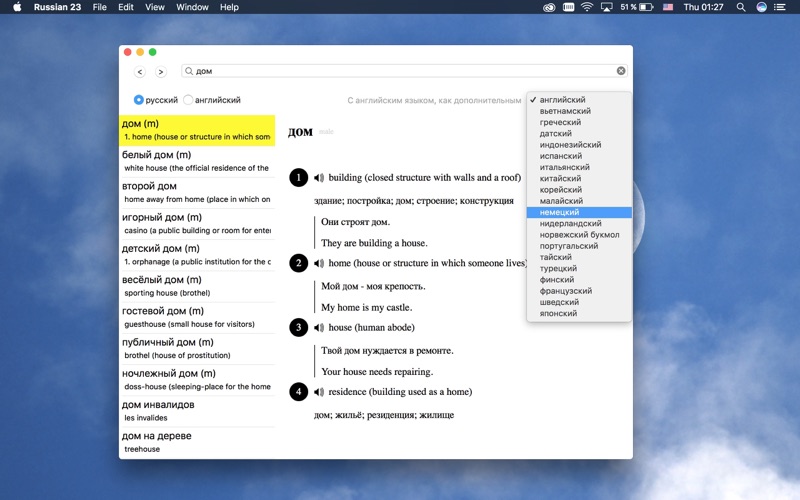
Task: Select the игорный дом (m) result
Action: click(x=197, y=223)
